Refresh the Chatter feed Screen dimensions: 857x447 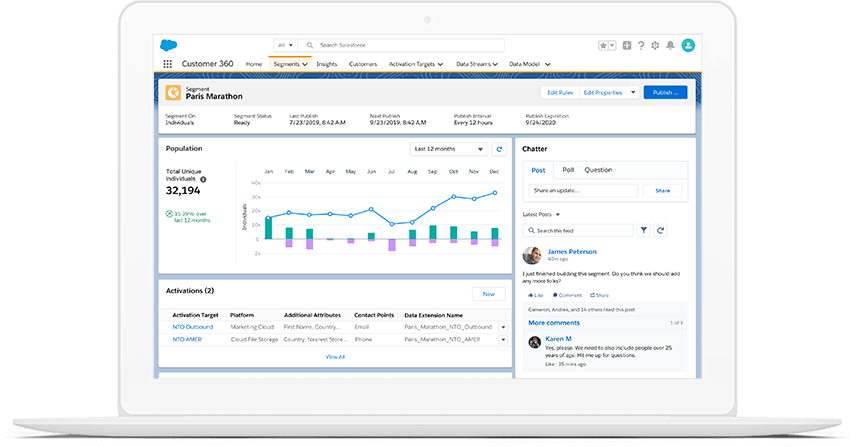pyautogui.click(x=660, y=231)
